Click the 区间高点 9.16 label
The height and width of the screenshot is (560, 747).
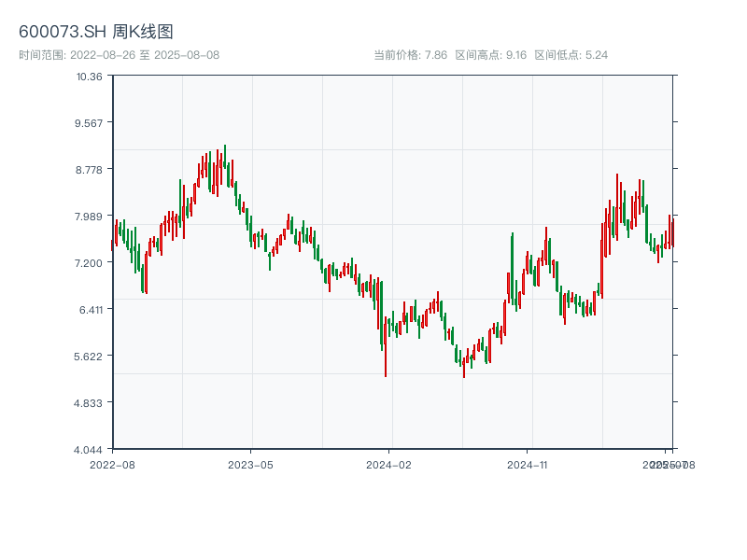[x=491, y=55]
